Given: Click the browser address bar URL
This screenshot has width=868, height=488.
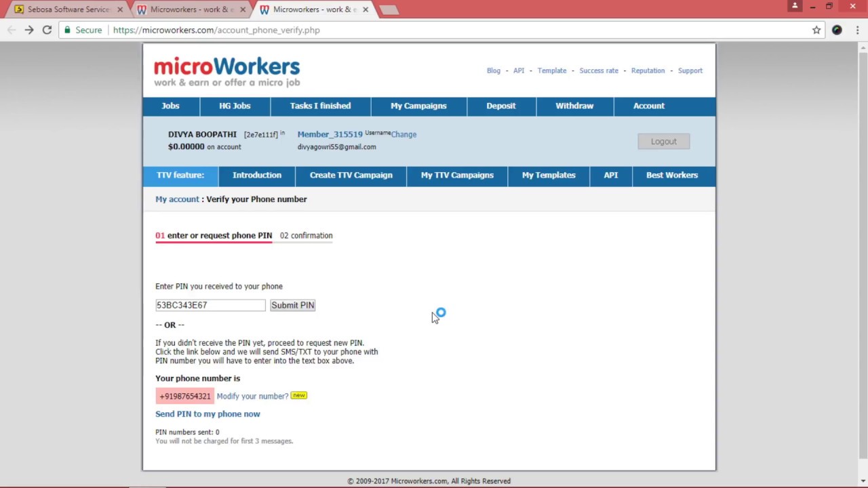Looking at the screenshot, I should pos(216,30).
